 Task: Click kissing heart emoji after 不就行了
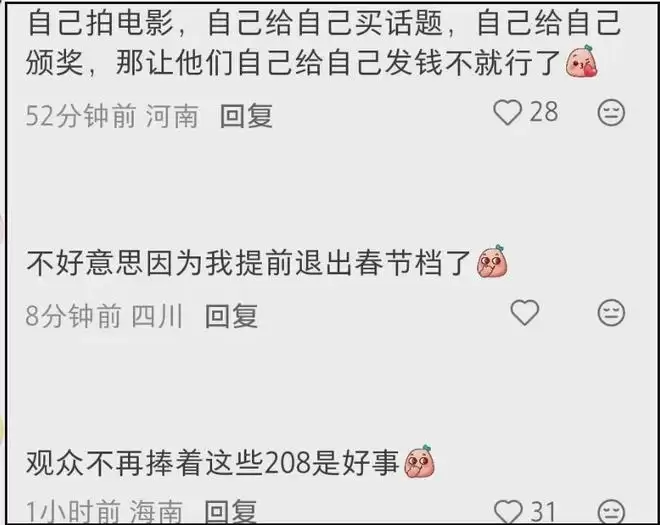coord(581,61)
